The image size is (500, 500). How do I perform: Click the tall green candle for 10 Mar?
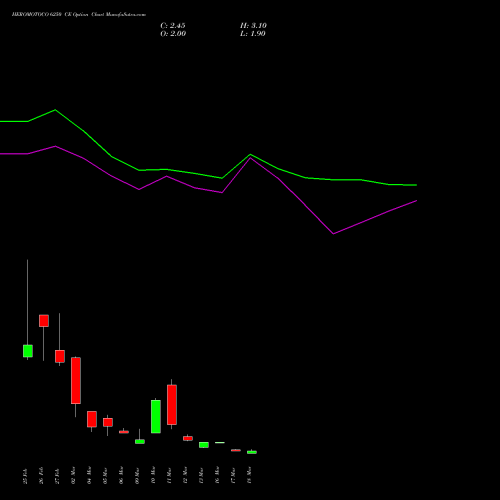click(156, 417)
